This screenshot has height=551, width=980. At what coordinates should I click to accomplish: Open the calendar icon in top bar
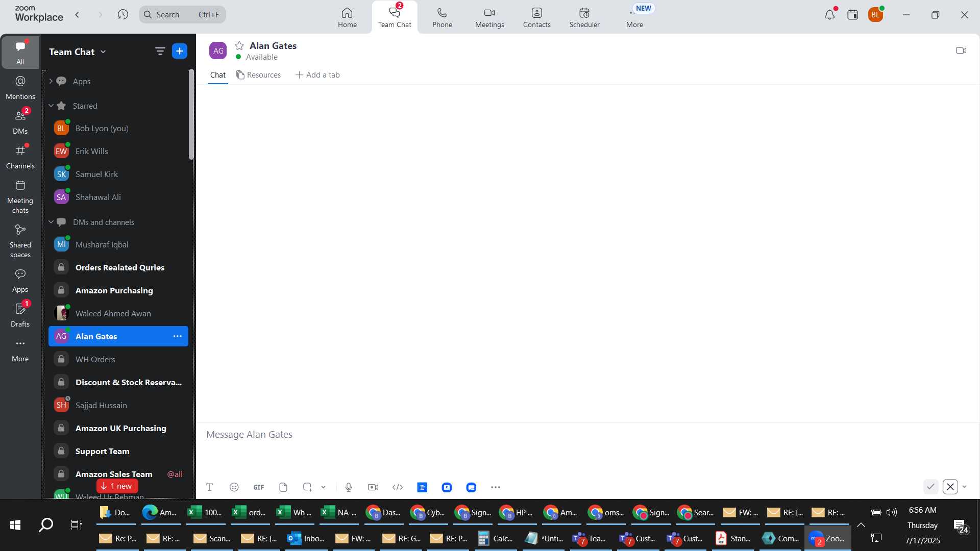[852, 15]
